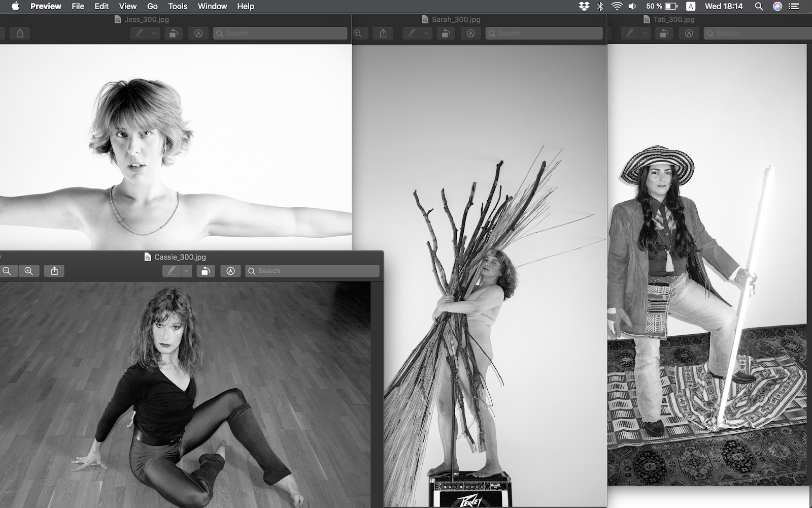Open the Wi-Fi status menu
This screenshot has height=508, width=812.
point(617,6)
